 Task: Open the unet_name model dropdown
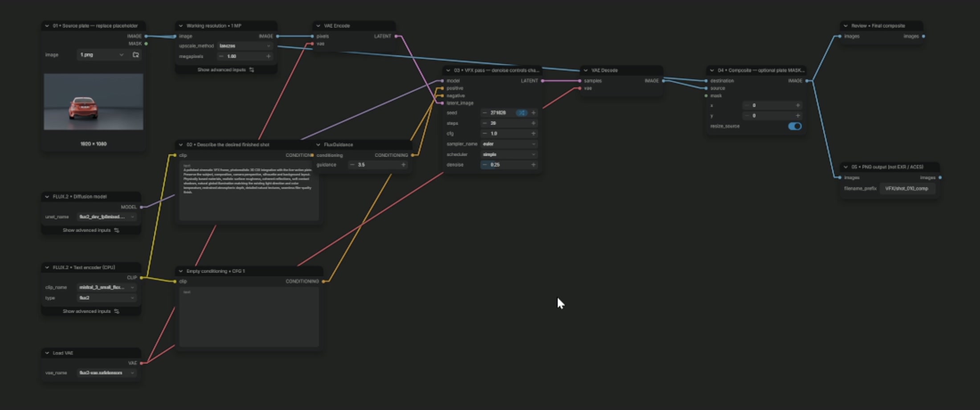pyautogui.click(x=106, y=217)
